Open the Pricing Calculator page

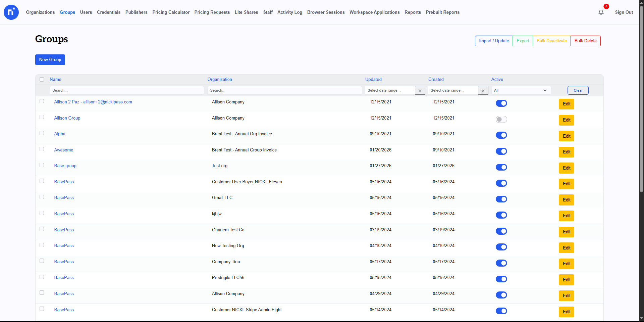(171, 12)
